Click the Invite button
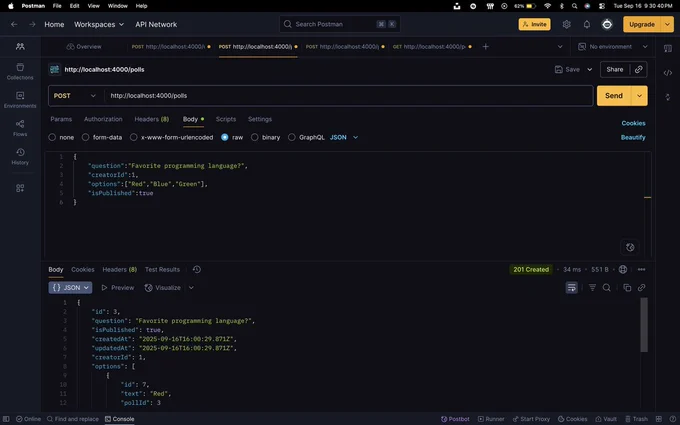Image resolution: width=680 pixels, height=425 pixels. pyautogui.click(x=534, y=24)
